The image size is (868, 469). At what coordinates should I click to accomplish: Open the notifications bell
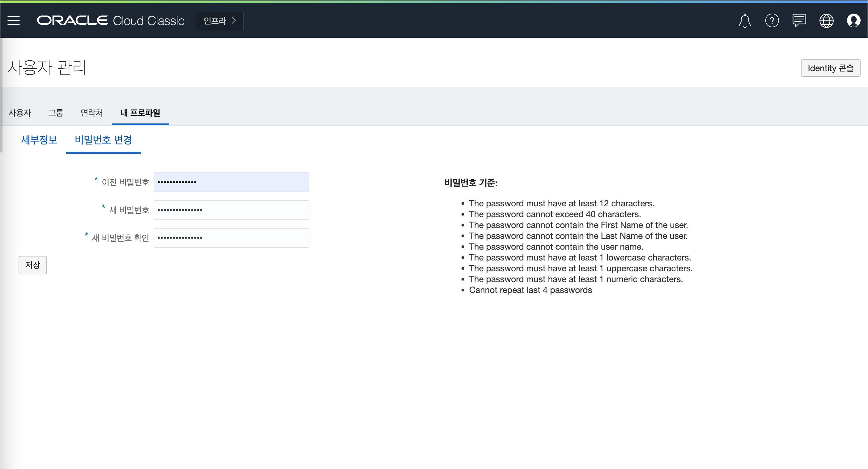(x=745, y=20)
